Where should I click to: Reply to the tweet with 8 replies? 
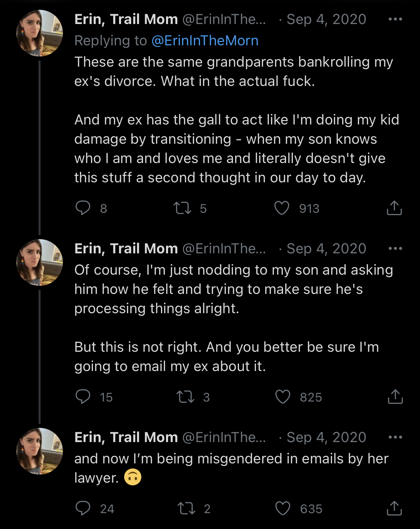tap(83, 208)
